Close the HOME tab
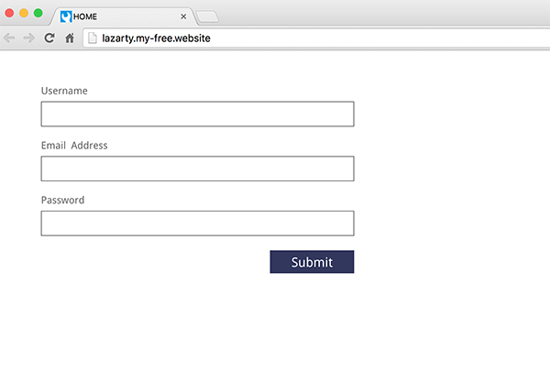The image size is (550, 392). coord(183,16)
